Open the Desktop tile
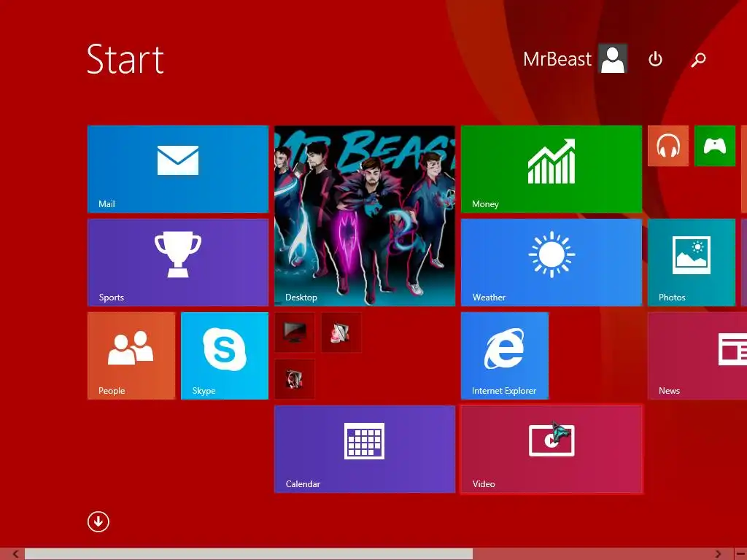The width and height of the screenshot is (747, 560). pyautogui.click(x=365, y=216)
